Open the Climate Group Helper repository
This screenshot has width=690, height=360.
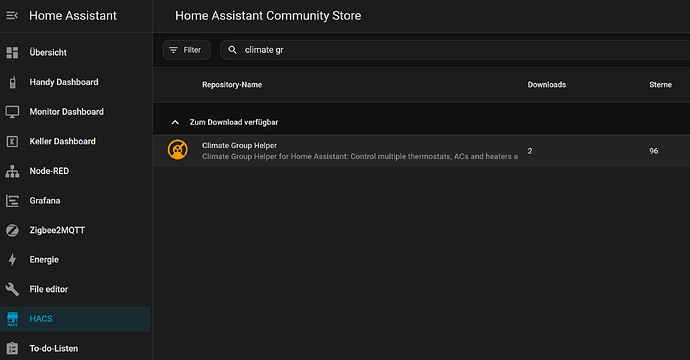422,151
